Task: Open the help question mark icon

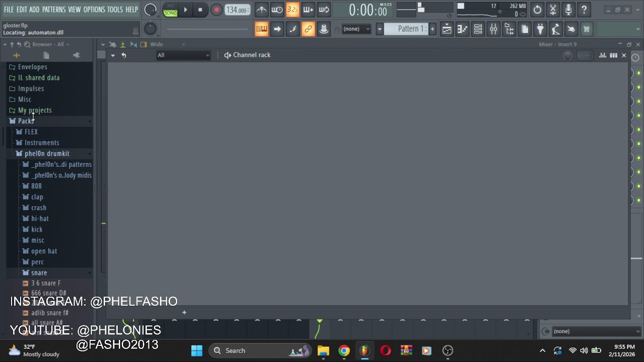Action: tap(584, 10)
